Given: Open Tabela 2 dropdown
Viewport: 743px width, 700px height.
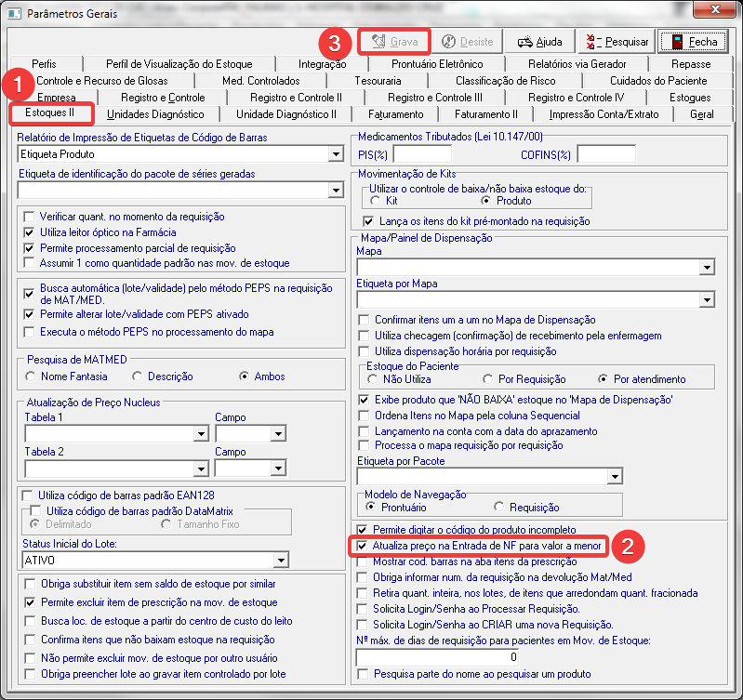Looking at the screenshot, I should tap(201, 469).
